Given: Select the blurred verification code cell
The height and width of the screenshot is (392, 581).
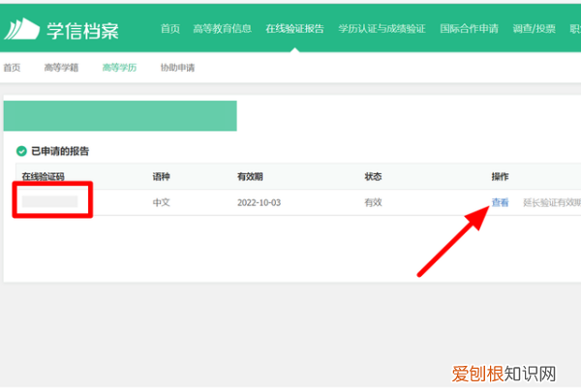Looking at the screenshot, I should click(49, 201).
